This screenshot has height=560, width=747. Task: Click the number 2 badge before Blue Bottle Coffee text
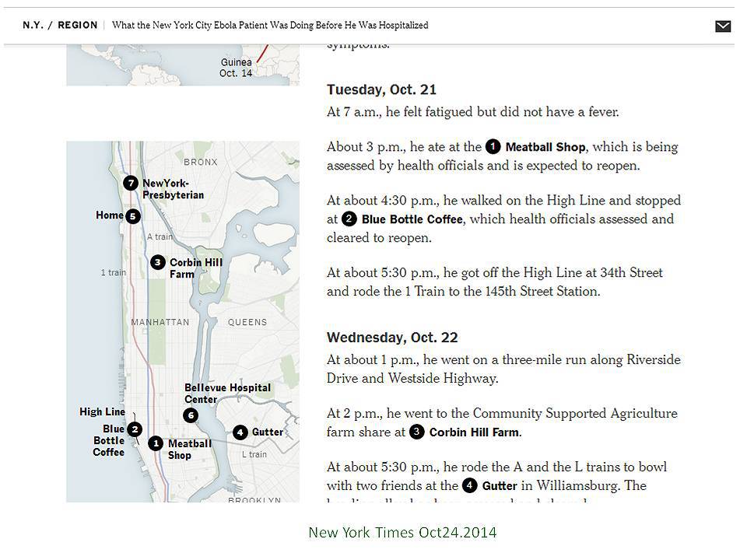click(349, 219)
